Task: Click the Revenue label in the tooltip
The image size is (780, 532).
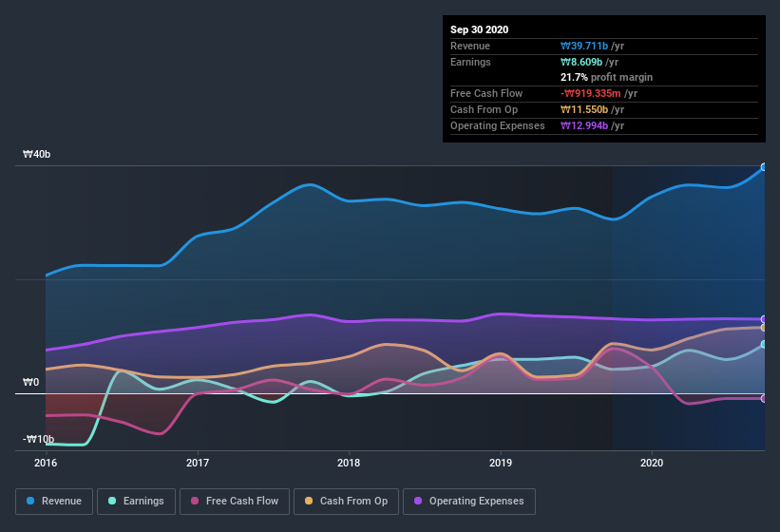Action: point(470,46)
